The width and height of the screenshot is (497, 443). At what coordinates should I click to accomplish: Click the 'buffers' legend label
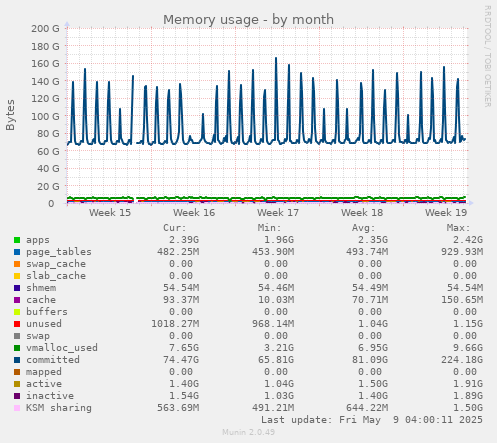(47, 312)
